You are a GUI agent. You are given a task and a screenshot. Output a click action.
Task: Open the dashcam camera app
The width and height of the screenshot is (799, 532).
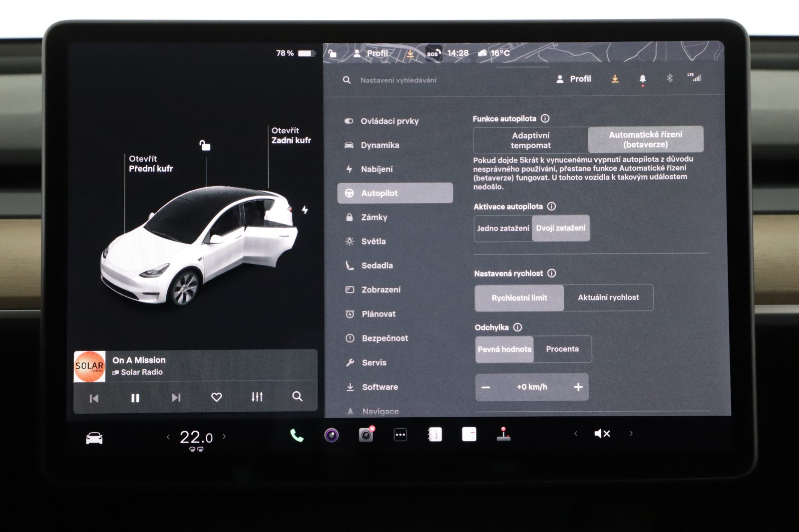click(x=366, y=435)
